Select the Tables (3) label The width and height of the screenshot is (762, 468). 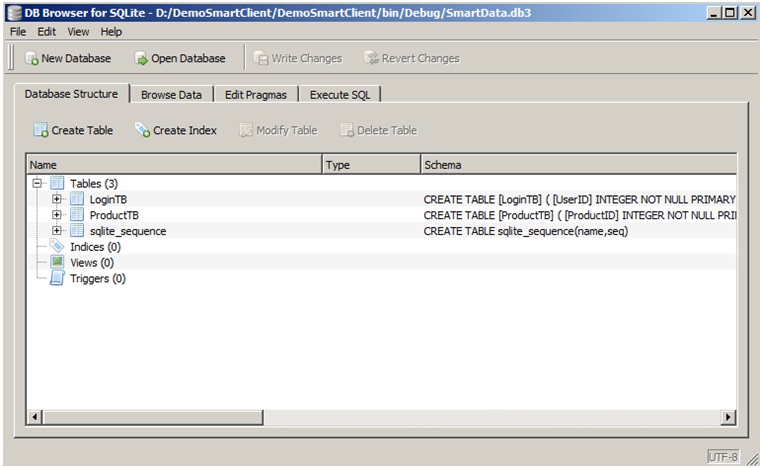coord(94,183)
